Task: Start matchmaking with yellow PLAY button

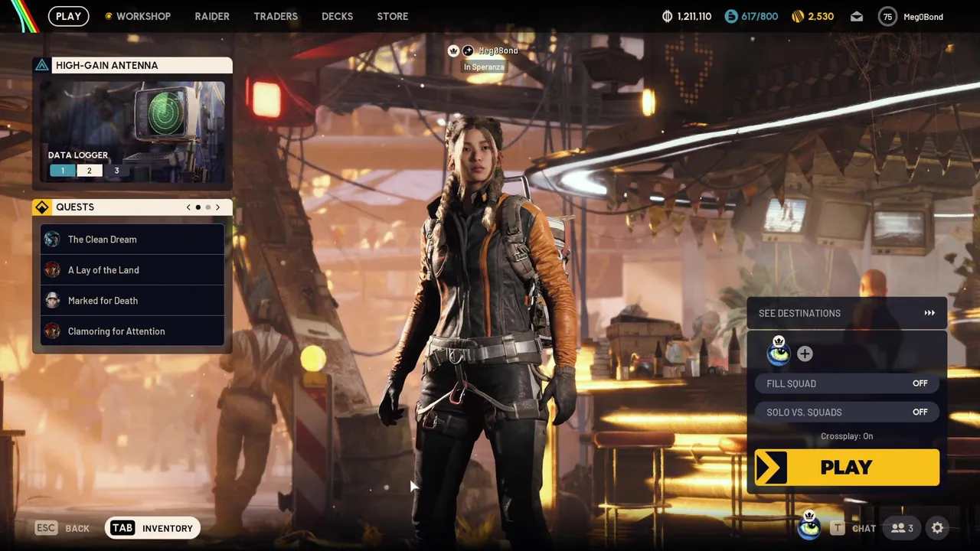Action: click(847, 468)
